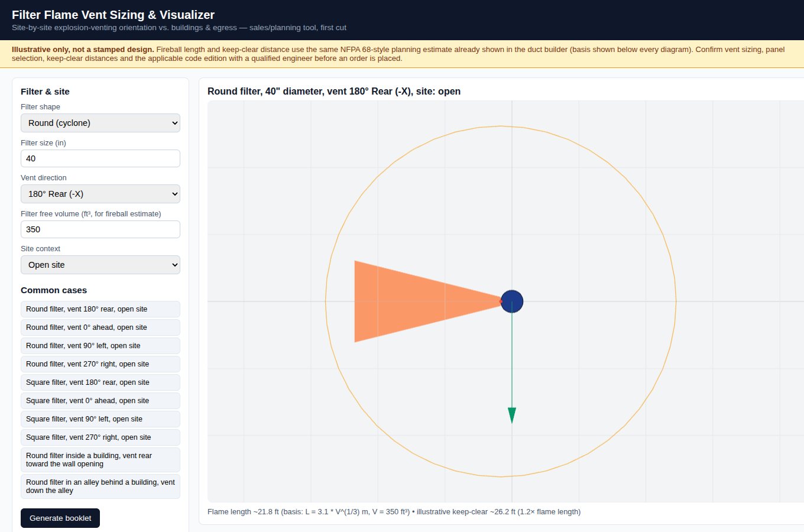Click the 'Illustrative only, not a stamped design' warning
Image resolution: width=804 pixels, height=532 pixels.
[83, 50]
